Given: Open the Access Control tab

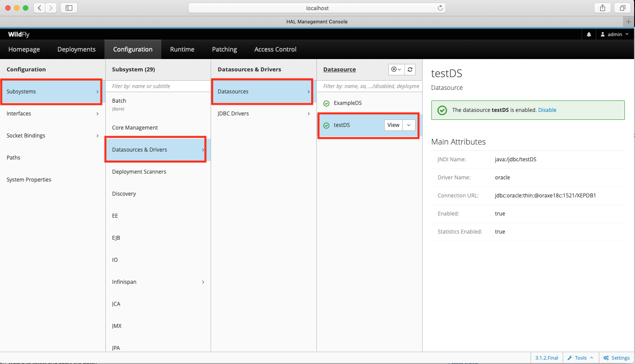Looking at the screenshot, I should pos(275,49).
